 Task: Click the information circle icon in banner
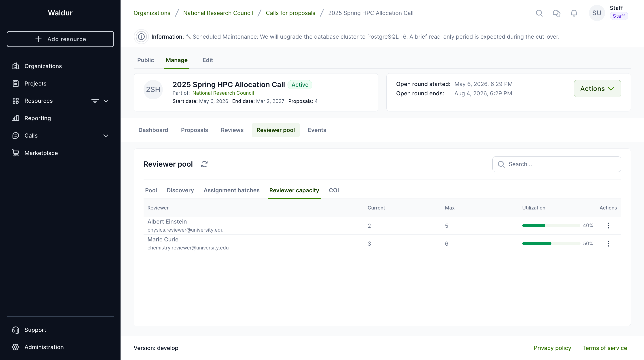(x=141, y=37)
